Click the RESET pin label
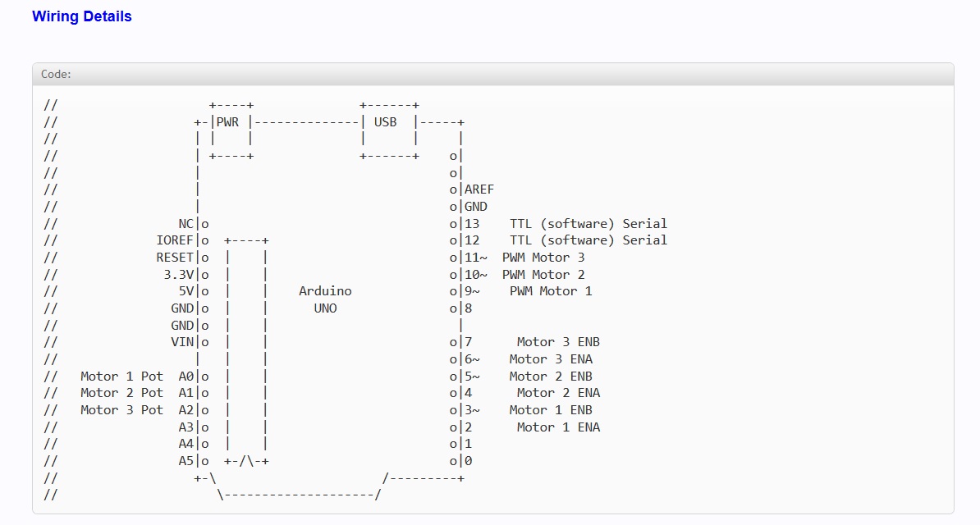The height and width of the screenshot is (525, 980). point(175,258)
